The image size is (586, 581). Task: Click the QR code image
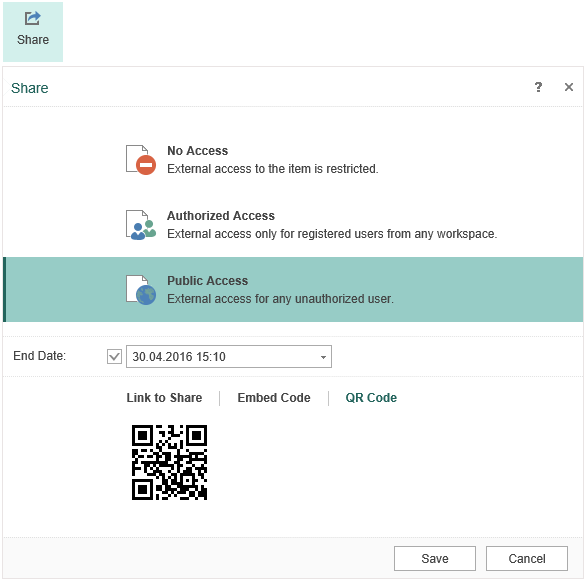click(x=169, y=462)
